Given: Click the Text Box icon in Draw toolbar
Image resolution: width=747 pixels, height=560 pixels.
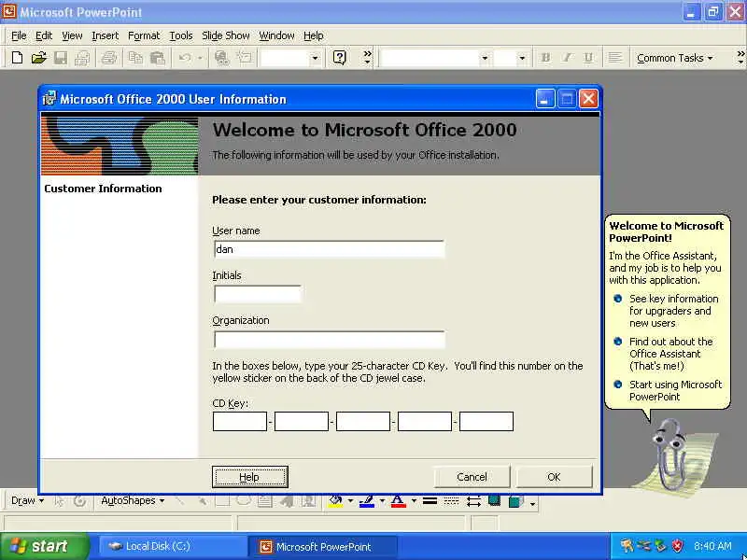Looking at the screenshot, I should coord(265,501).
